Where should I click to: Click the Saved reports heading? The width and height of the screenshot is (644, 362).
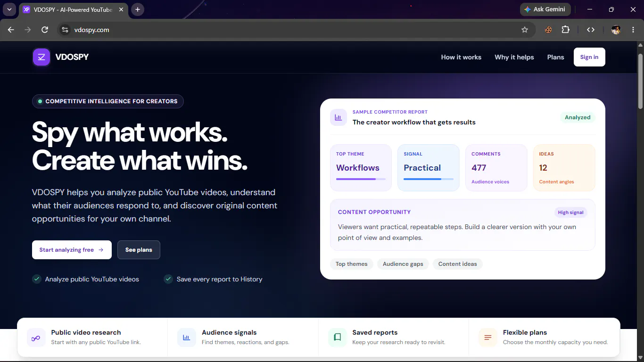(x=375, y=332)
